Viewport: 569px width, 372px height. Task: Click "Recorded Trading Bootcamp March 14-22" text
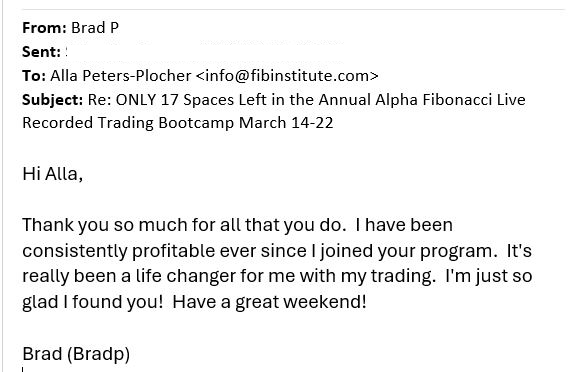pyautogui.click(x=177, y=123)
